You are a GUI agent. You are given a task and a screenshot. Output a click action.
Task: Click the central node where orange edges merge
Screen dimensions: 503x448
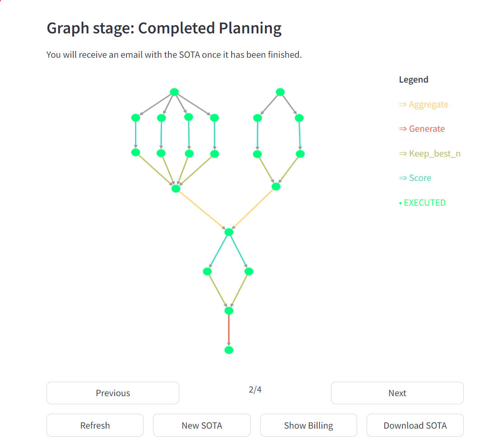(x=229, y=232)
